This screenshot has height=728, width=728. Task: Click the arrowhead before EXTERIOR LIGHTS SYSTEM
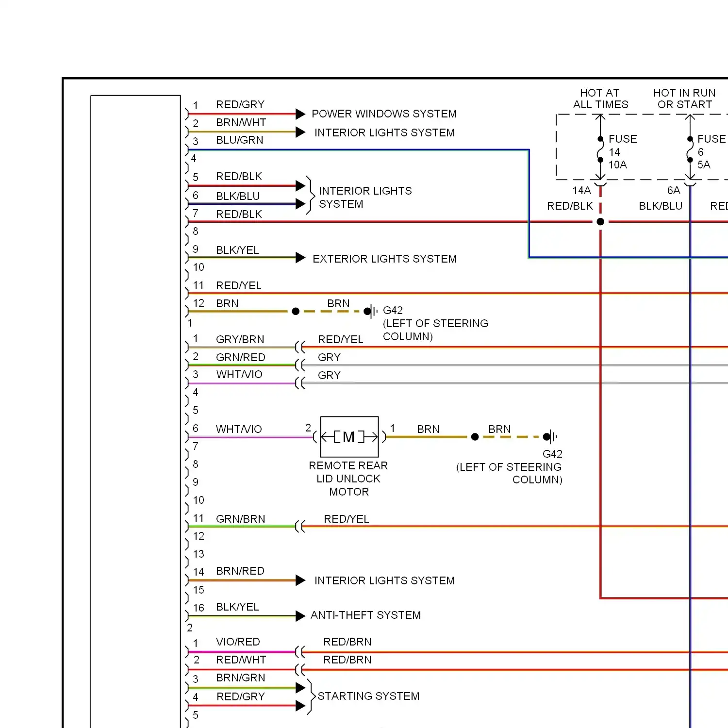point(300,258)
